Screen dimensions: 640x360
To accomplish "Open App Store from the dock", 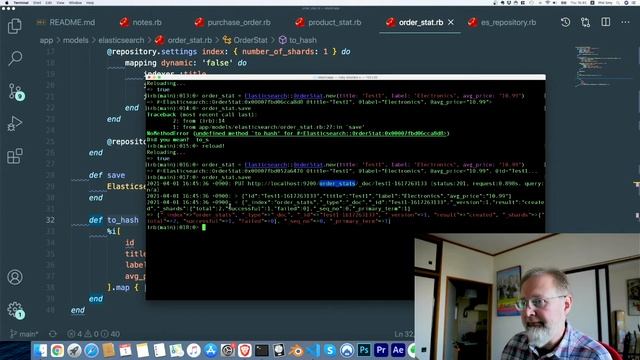I will 211,350.
